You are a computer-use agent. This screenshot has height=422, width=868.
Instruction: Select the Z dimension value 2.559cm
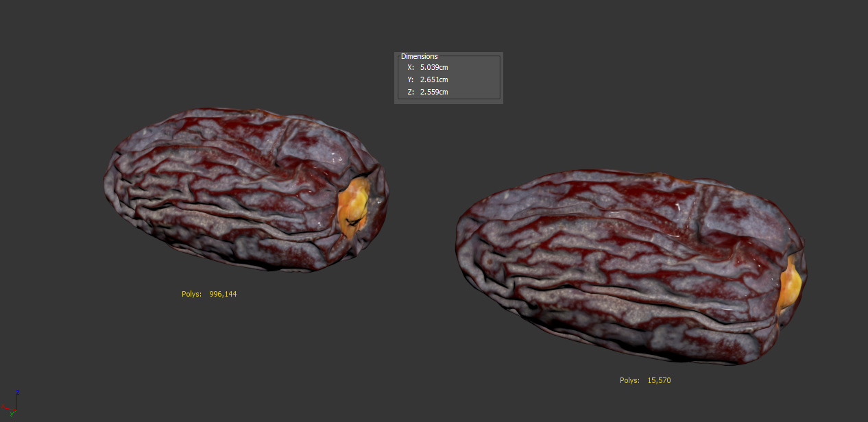(434, 92)
